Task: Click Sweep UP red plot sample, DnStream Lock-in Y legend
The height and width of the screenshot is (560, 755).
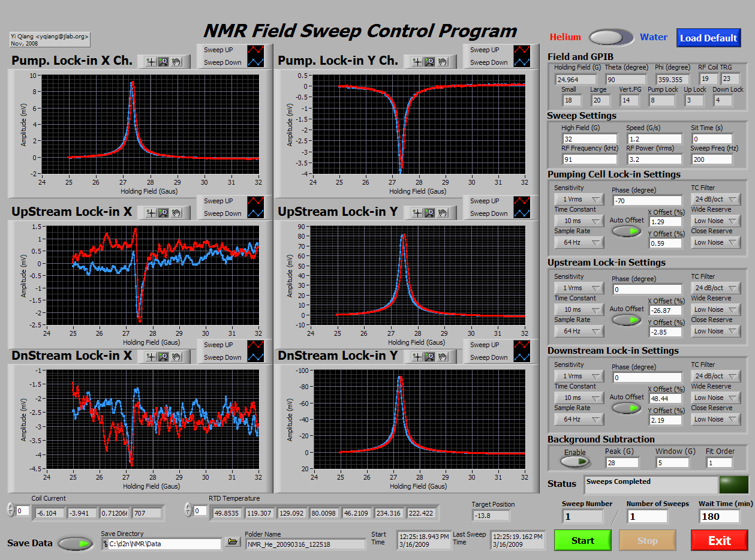Action: [x=522, y=345]
